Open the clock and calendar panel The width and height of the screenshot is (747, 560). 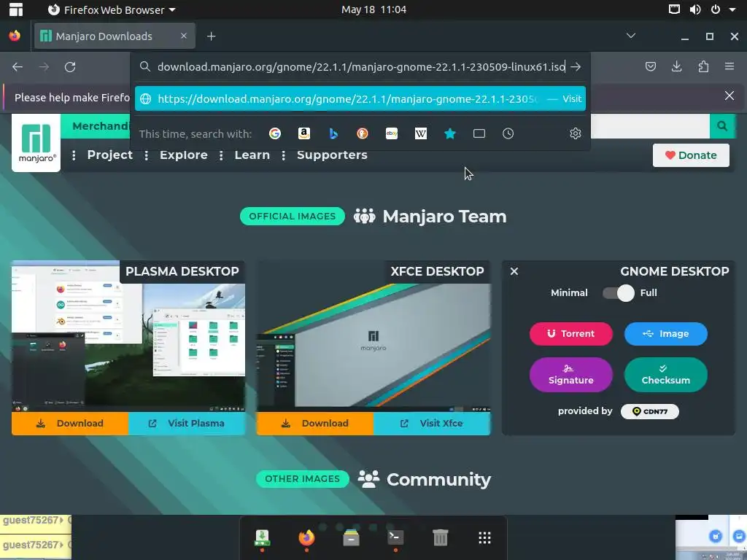373,9
